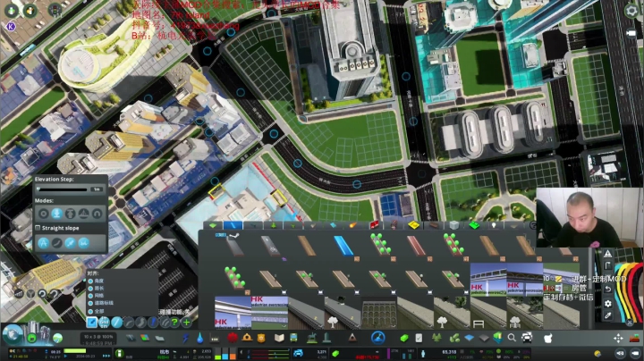Adjust the Elevation Step slider
The height and width of the screenshot is (361, 644).
(x=63, y=189)
